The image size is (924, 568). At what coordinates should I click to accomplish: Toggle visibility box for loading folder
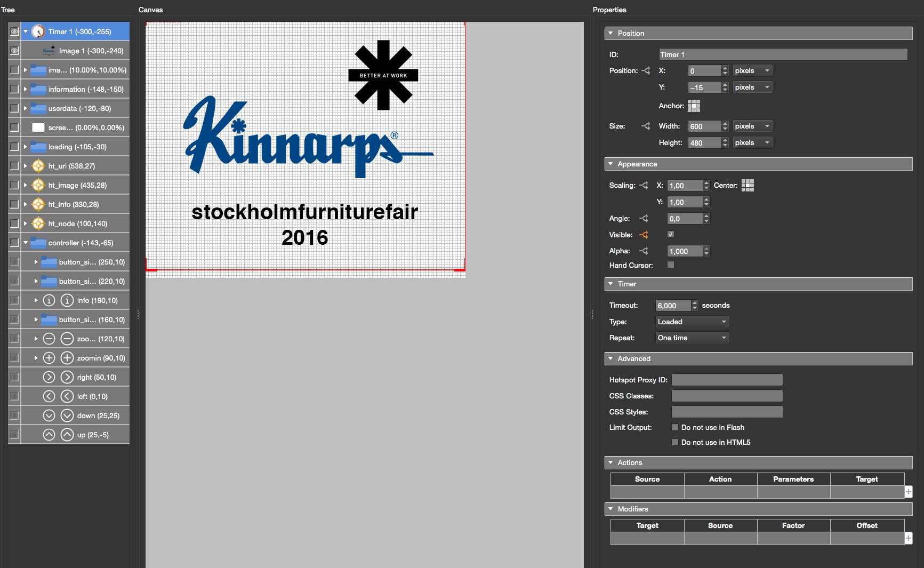14,147
